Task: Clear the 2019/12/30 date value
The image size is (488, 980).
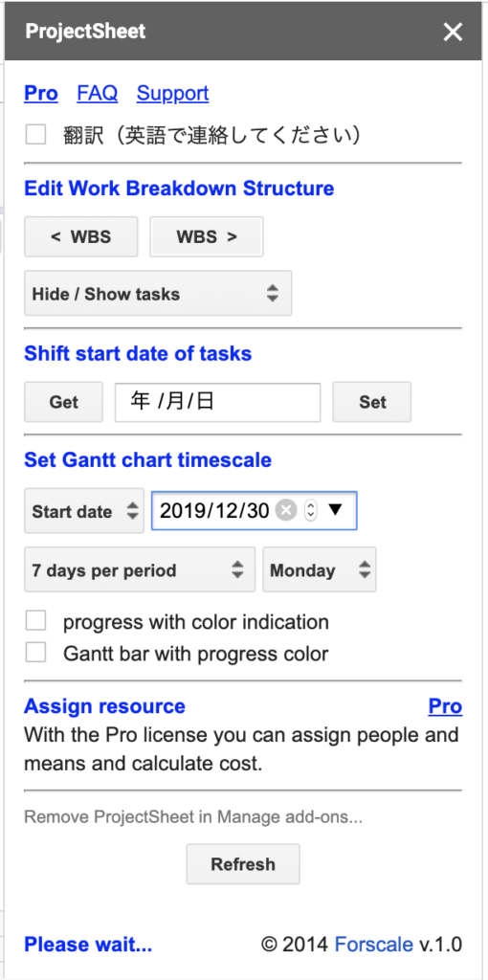Action: tap(286, 511)
